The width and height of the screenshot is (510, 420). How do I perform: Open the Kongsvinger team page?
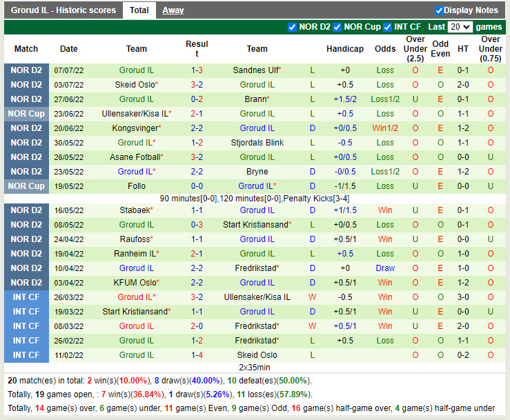click(x=135, y=128)
